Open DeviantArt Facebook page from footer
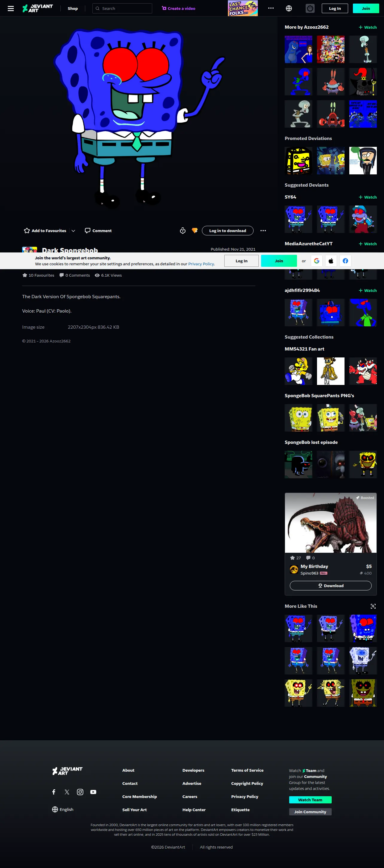This screenshot has height=868, width=384. point(54,792)
